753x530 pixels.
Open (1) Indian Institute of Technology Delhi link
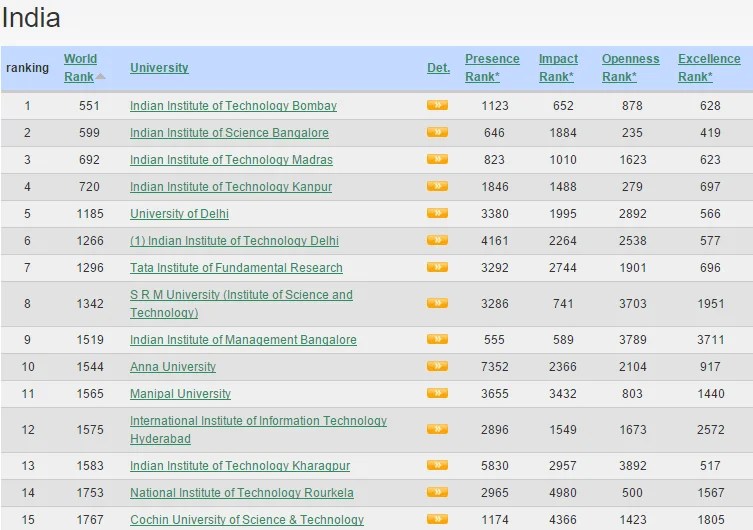click(x=234, y=241)
